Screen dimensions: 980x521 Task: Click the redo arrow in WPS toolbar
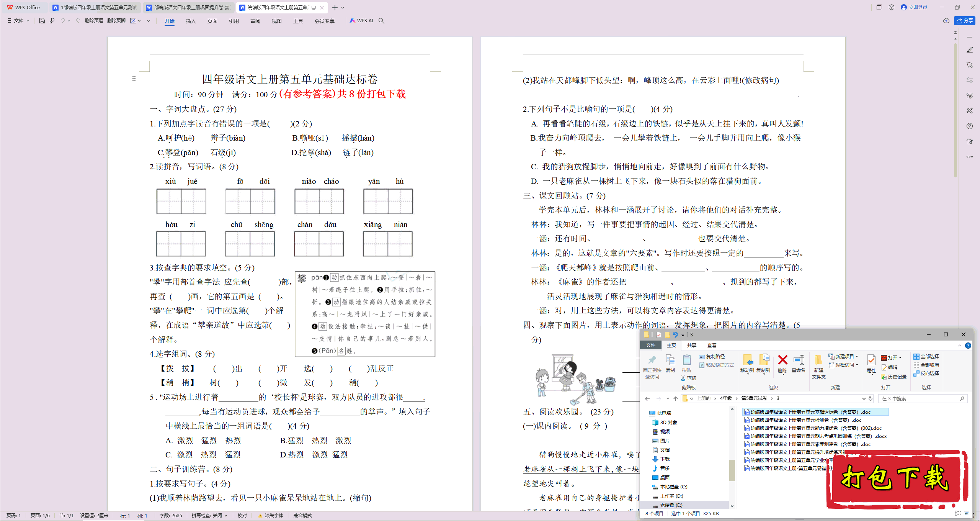[78, 21]
